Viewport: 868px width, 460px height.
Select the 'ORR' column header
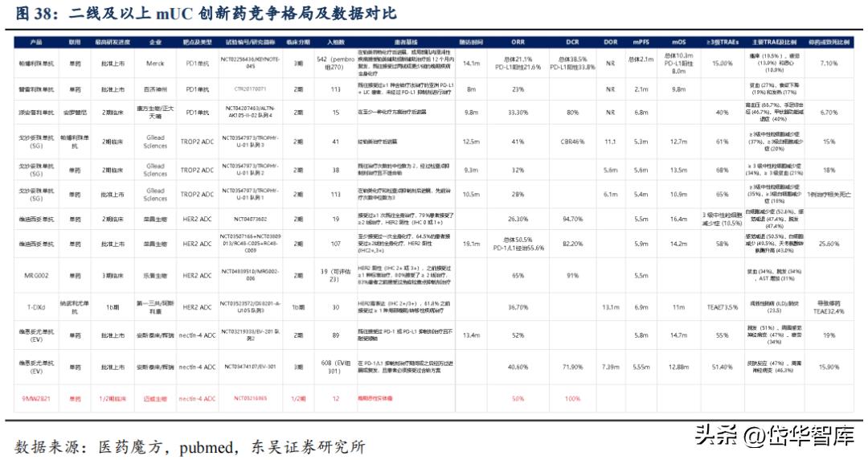[x=518, y=42]
